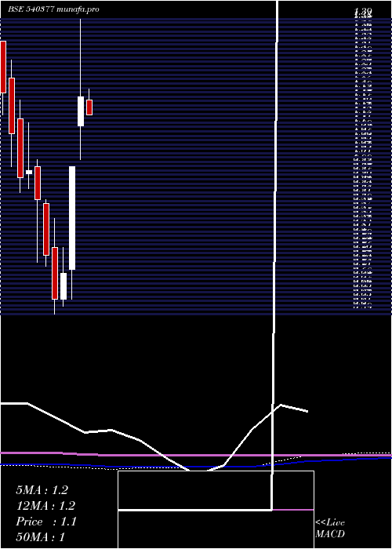Screen dimensions: 392x549
Task: Click the '5MA : 1.2' label
Action: click(42, 490)
